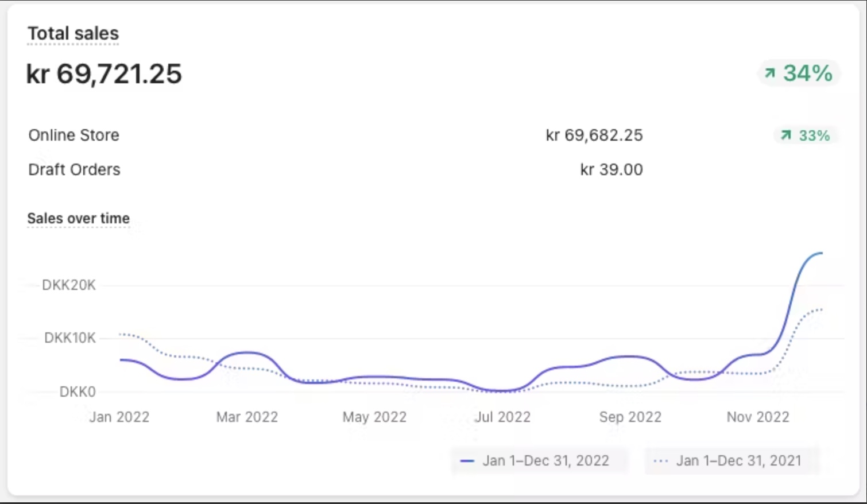This screenshot has height=504, width=867.
Task: Select the Draft Orders sales channel row
Action: pyautogui.click(x=74, y=170)
